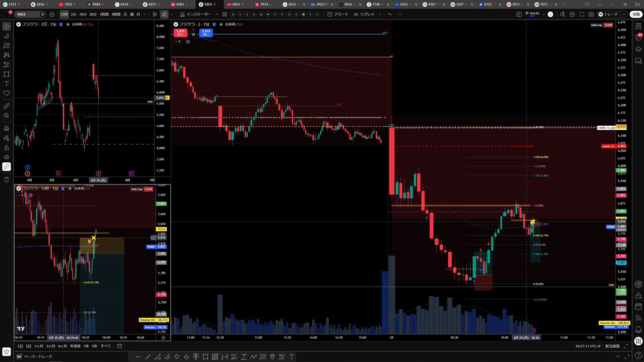Take a chart snapshot with camera icon
Viewport: 644px width, 362px height.
(591, 14)
